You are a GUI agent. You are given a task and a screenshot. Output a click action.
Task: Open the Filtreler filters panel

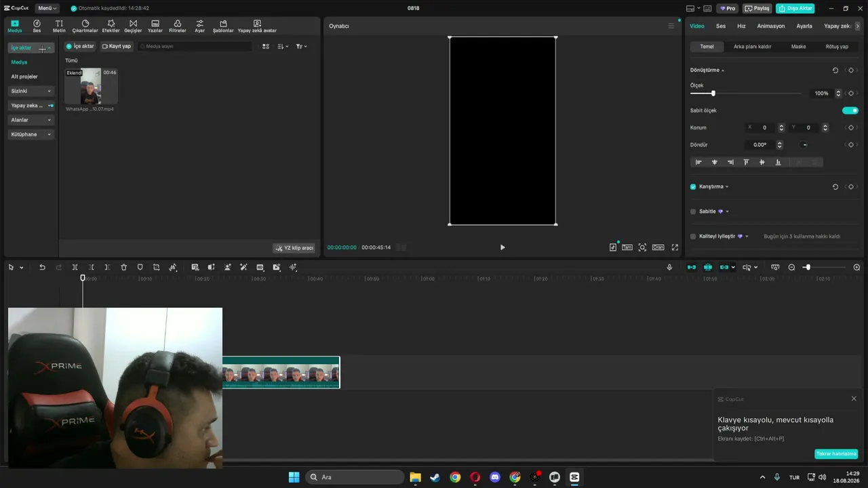click(178, 26)
